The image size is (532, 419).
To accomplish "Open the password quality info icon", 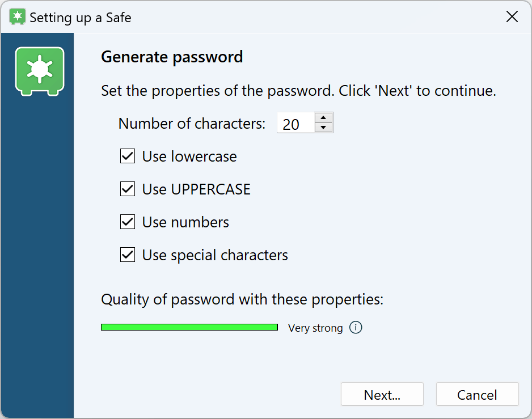I will [x=356, y=328].
